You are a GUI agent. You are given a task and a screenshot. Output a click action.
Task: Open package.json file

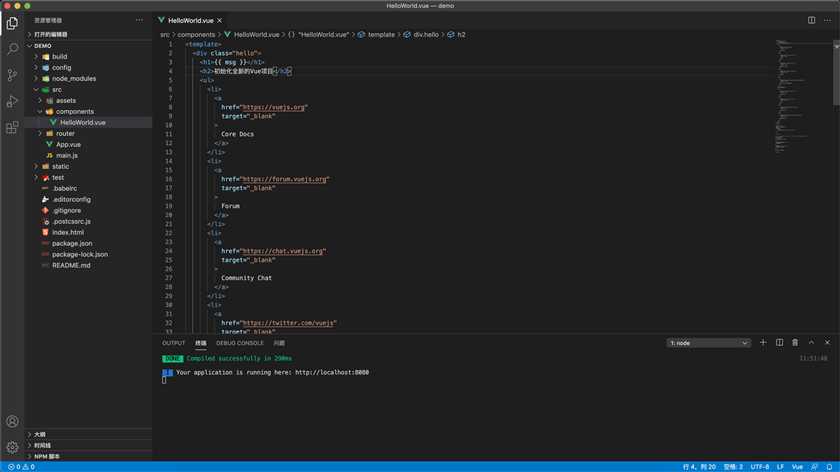tap(72, 243)
